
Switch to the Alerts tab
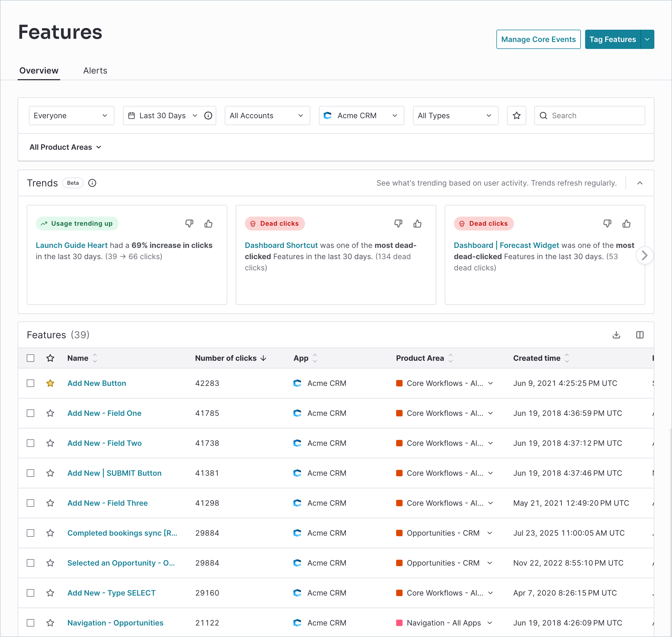pyautogui.click(x=95, y=71)
